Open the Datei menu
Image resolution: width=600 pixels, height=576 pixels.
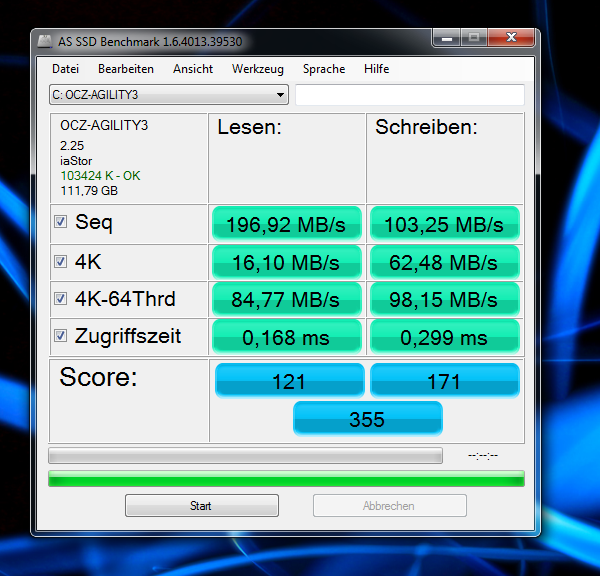65,69
